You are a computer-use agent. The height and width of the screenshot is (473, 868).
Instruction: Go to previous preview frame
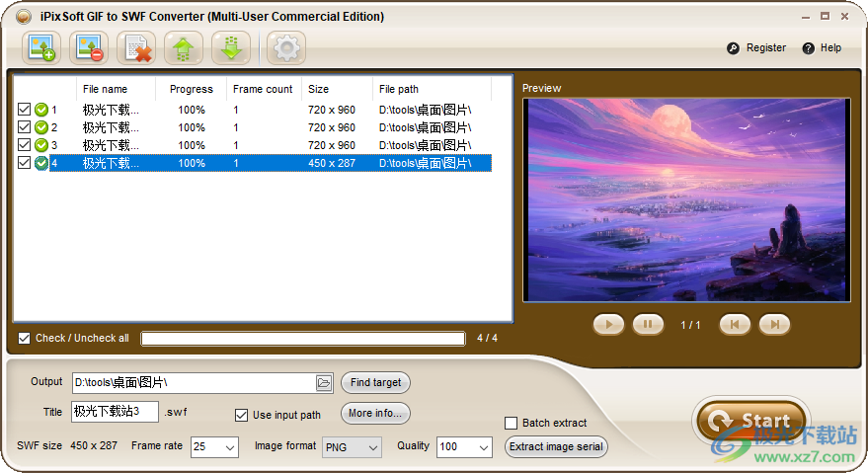pyautogui.click(x=735, y=325)
